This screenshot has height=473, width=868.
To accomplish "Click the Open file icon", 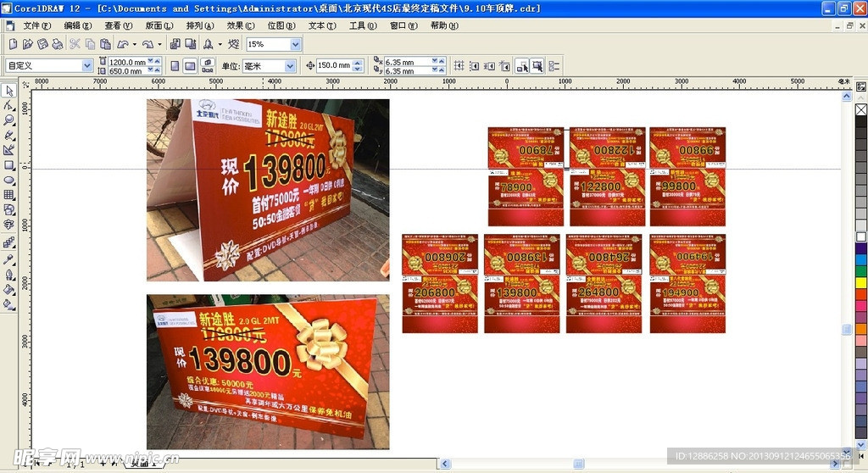I will click(28, 44).
